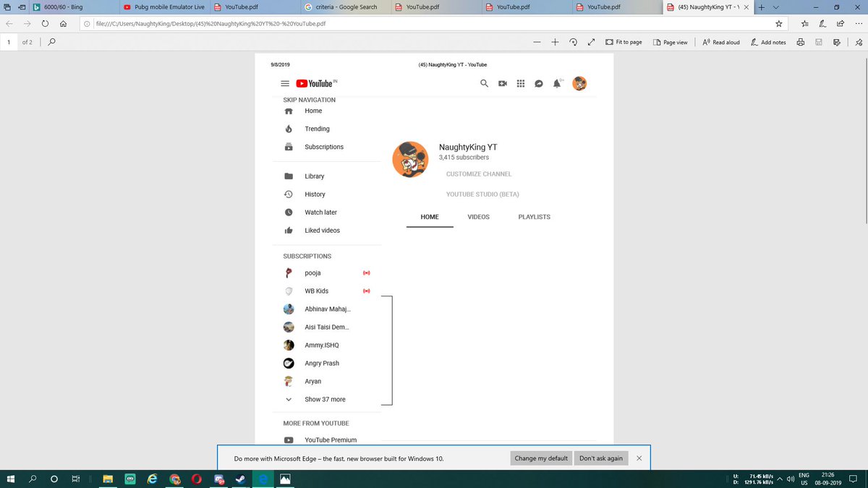868x488 pixels.
Task: Open a new Edge tab
Action: 762,7
